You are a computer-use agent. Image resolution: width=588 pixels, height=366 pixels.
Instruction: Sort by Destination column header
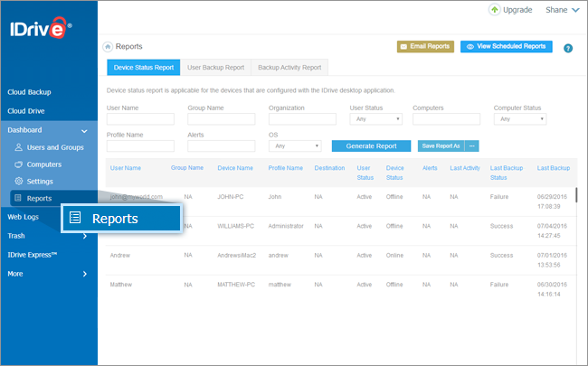point(329,168)
